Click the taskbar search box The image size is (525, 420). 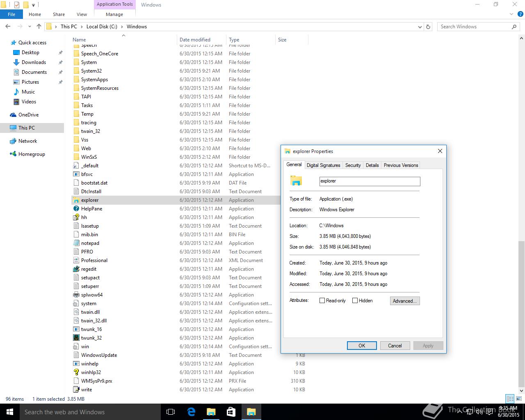click(90, 412)
